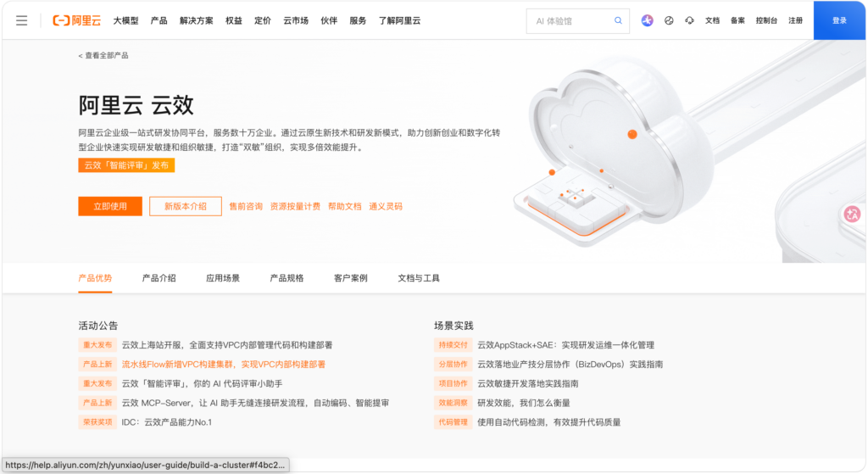Open the 帮助文档 link
Image resolution: width=868 pixels, height=474 pixels.
click(x=344, y=206)
